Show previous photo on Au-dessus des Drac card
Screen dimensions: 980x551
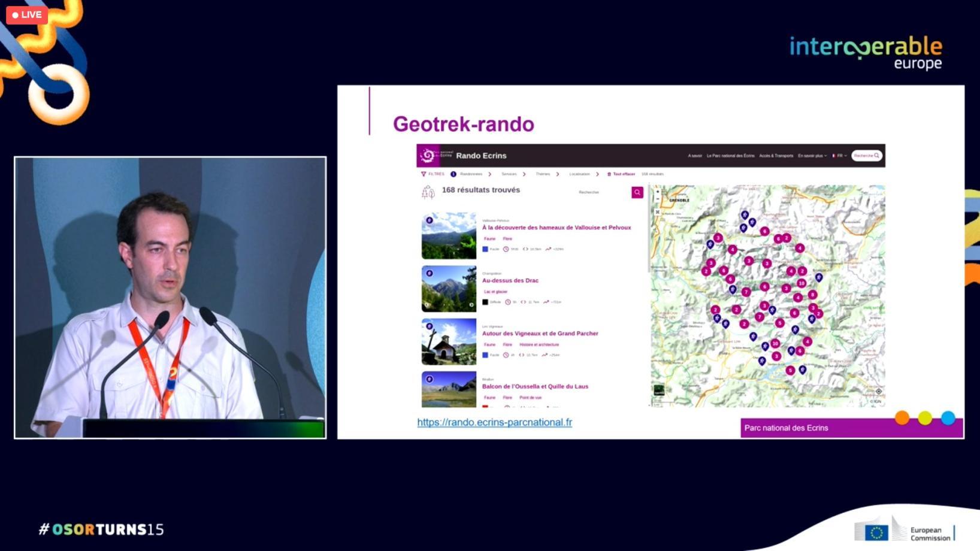click(x=427, y=305)
